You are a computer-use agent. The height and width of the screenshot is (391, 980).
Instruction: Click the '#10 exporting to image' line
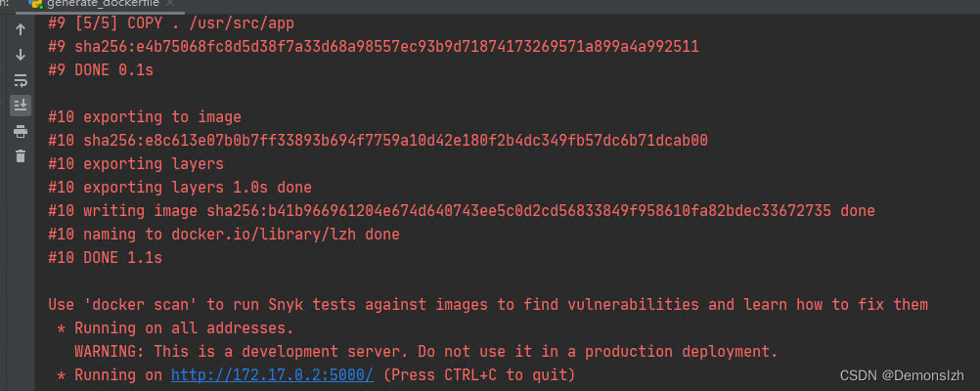[144, 117]
